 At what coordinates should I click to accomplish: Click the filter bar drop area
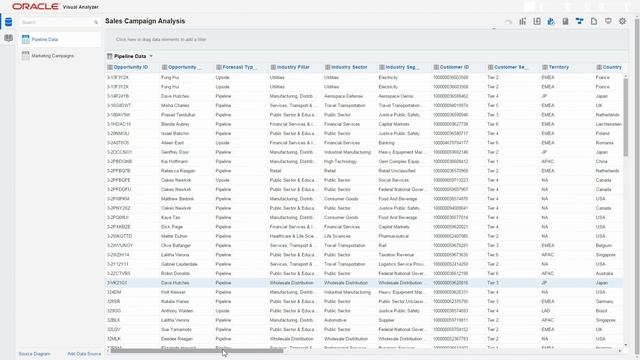pyautogui.click(x=366, y=40)
